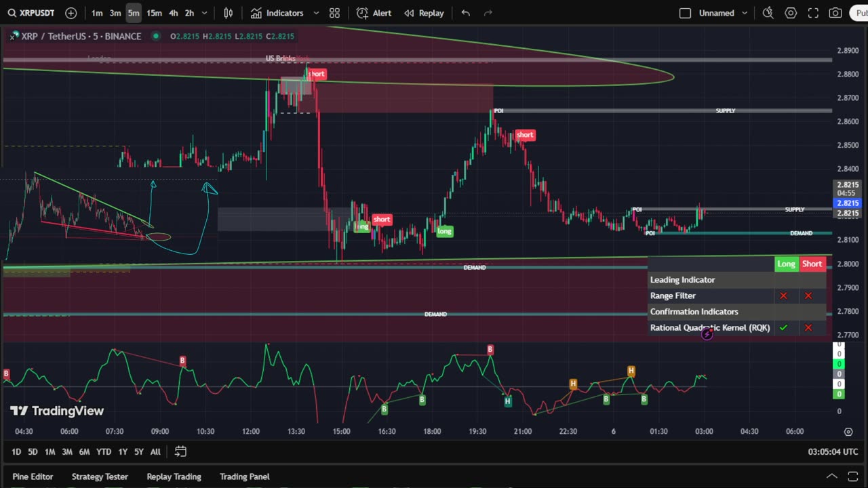868x488 pixels.
Task: Click the layout setup square icon
Action: pos(685,13)
